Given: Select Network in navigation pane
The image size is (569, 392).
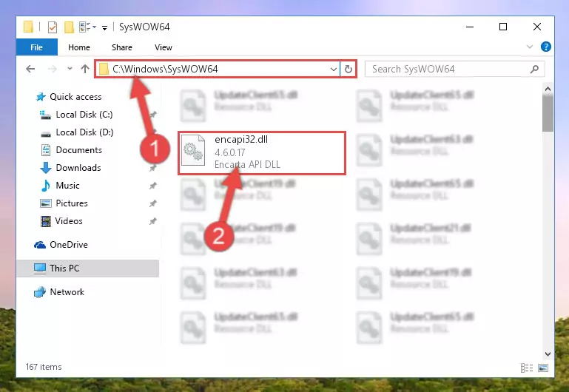Looking at the screenshot, I should [67, 292].
